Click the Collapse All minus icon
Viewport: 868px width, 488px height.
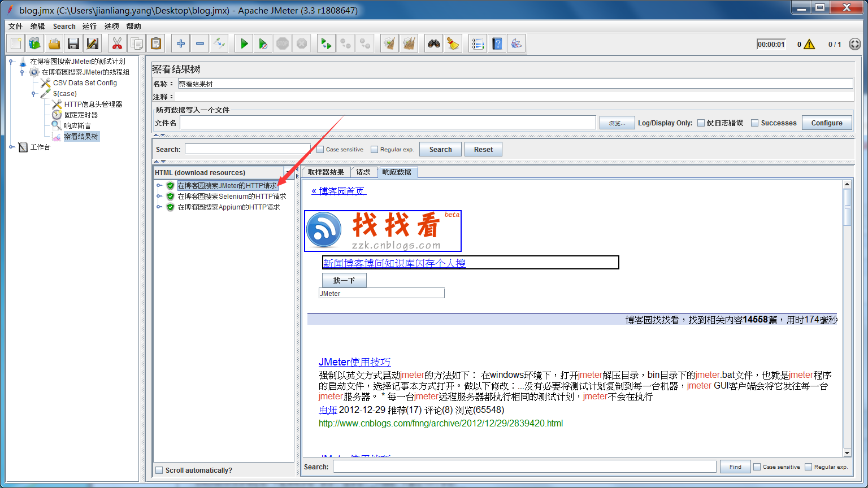200,43
